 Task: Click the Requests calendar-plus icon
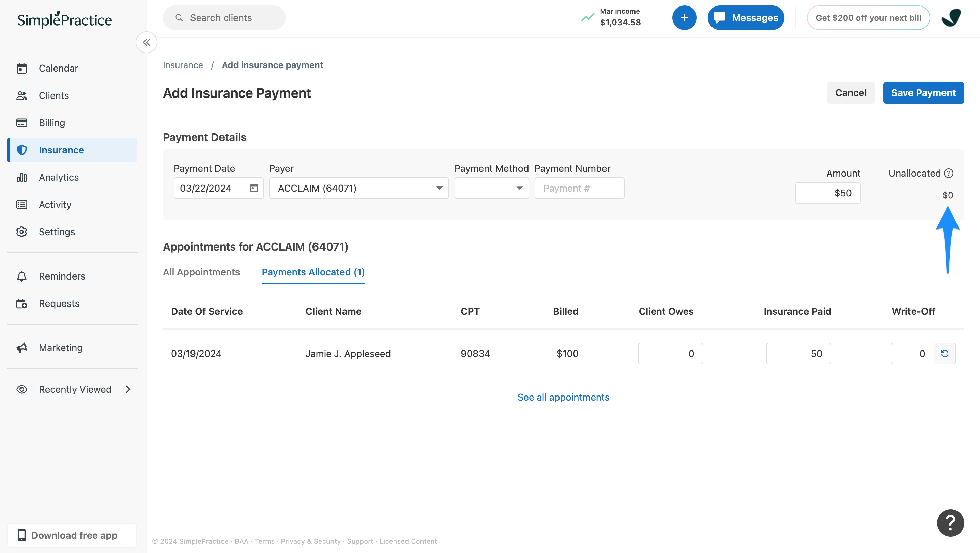click(x=22, y=303)
